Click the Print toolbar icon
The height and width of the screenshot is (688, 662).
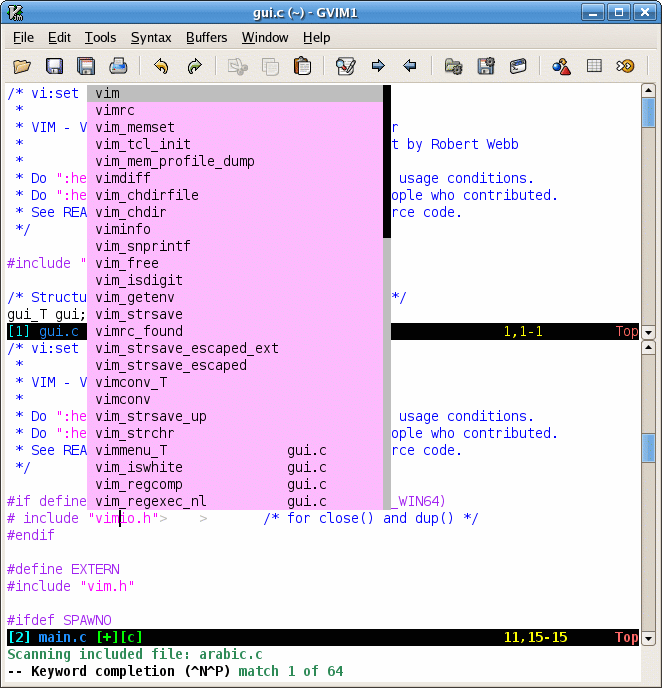coord(118,67)
